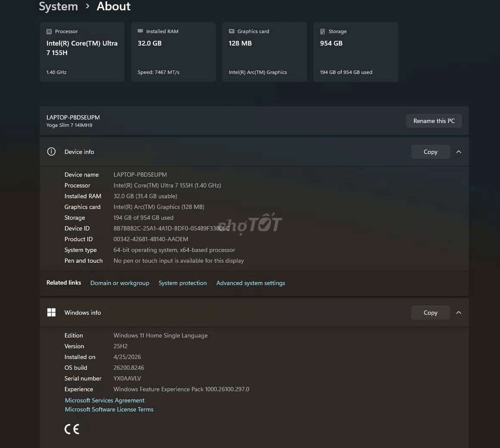Click No pen or touch input text
Viewport: 500px width, 448px height.
pyautogui.click(x=179, y=261)
